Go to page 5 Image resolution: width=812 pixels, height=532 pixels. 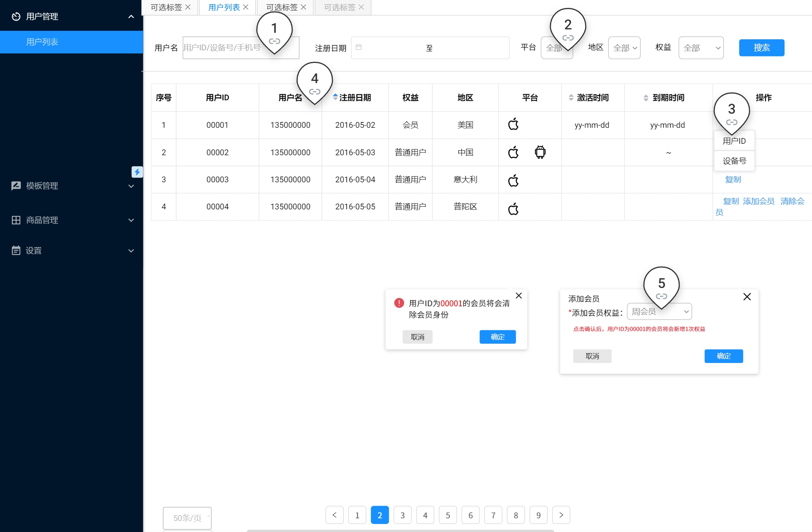(x=448, y=515)
